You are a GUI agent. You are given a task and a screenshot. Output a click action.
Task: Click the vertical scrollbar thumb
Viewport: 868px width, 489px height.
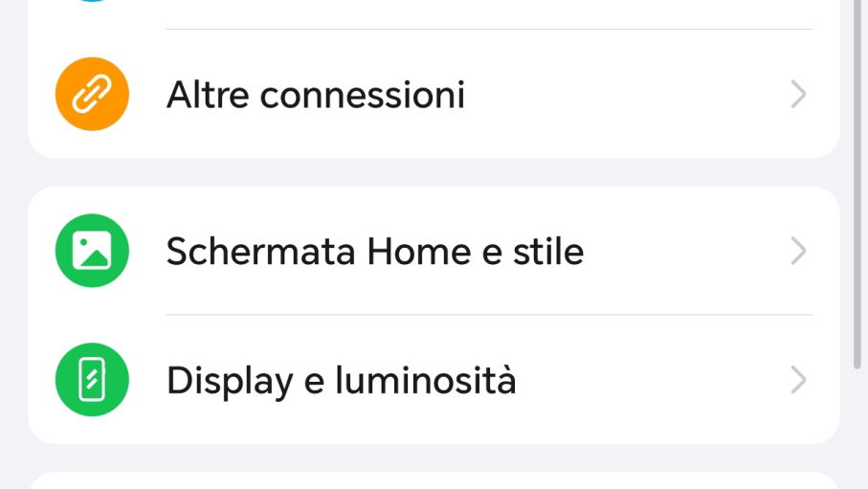[857, 183]
